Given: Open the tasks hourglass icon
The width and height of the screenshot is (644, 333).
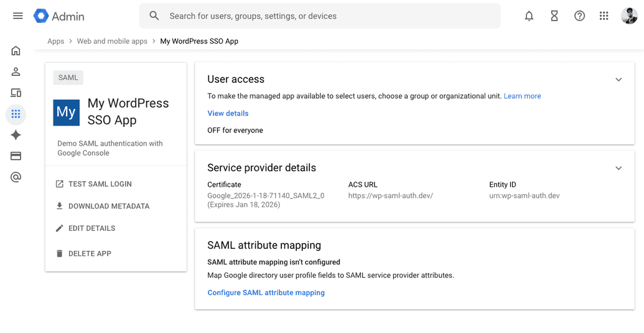Looking at the screenshot, I should tap(554, 16).
